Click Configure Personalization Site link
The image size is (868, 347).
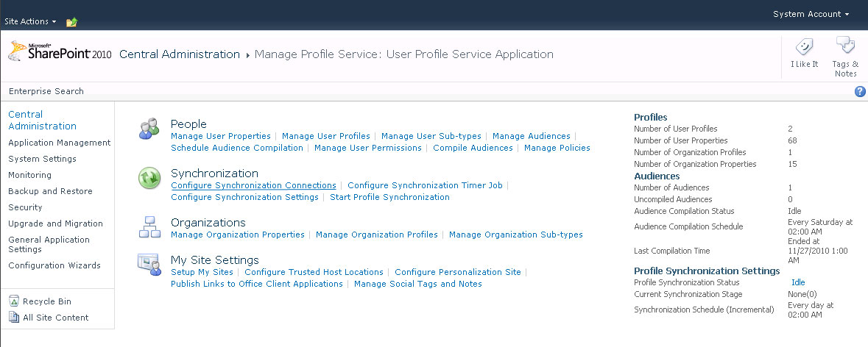tap(458, 272)
